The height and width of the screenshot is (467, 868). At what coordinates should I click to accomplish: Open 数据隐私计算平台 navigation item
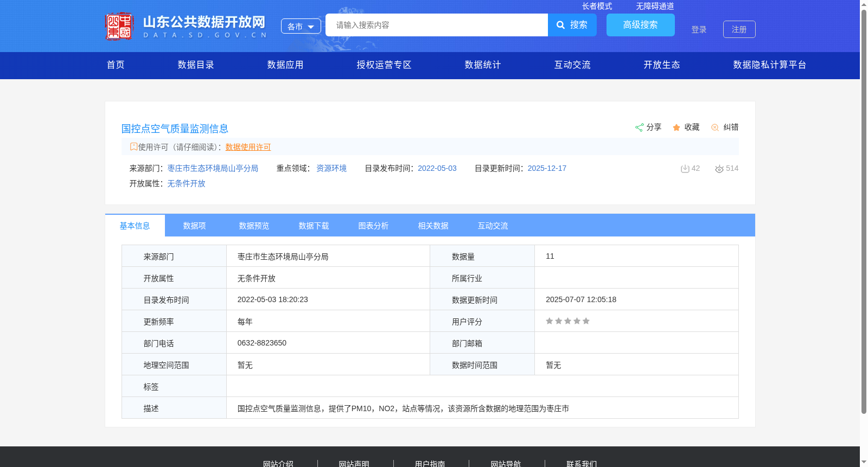click(x=770, y=65)
